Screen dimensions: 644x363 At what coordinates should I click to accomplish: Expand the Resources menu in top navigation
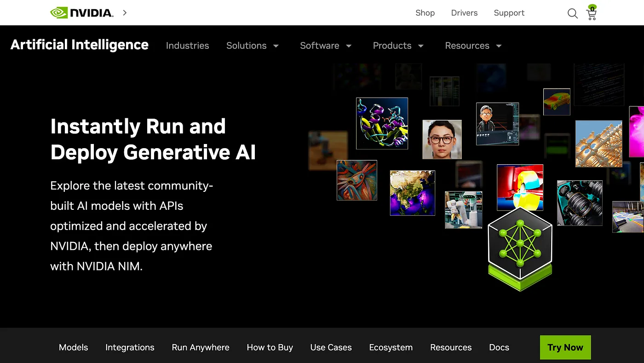tap(473, 46)
